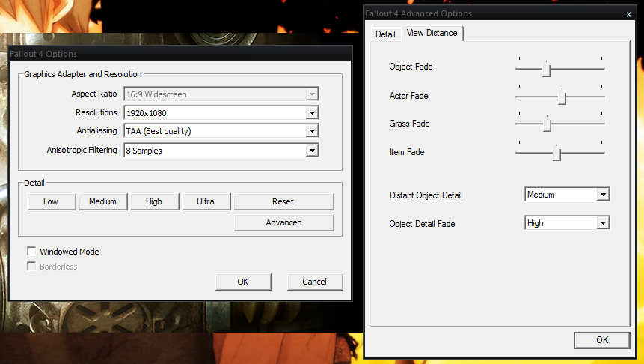Viewport: 644px width, 364px height.
Task: Click the Distant Object Detail label
Action: pyautogui.click(x=426, y=195)
